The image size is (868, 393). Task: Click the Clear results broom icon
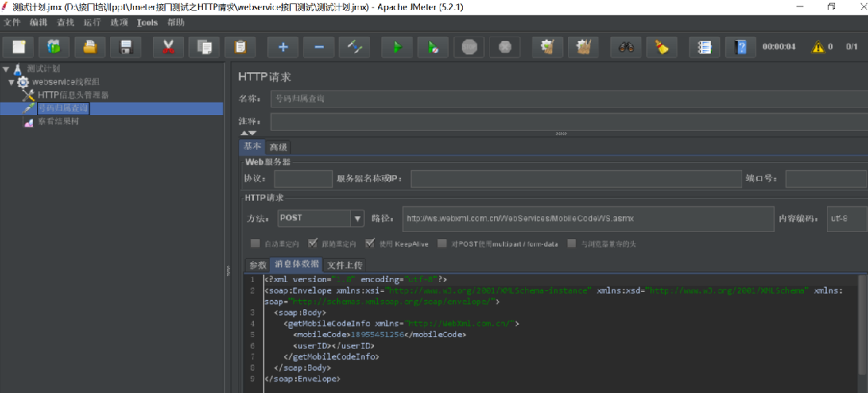click(547, 47)
